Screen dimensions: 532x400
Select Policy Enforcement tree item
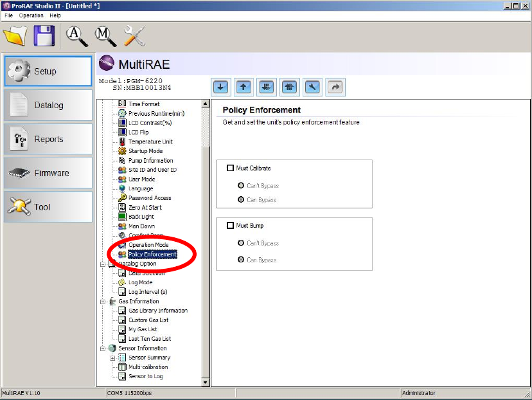pyautogui.click(x=152, y=254)
